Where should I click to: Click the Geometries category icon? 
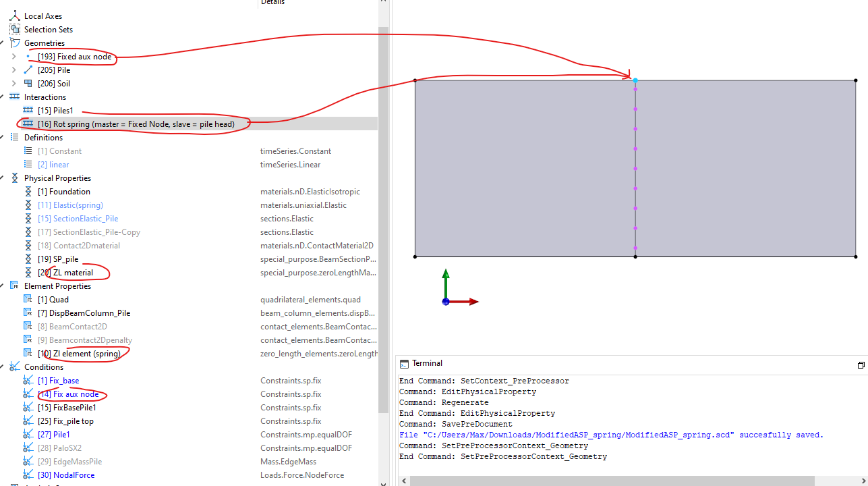(15, 43)
